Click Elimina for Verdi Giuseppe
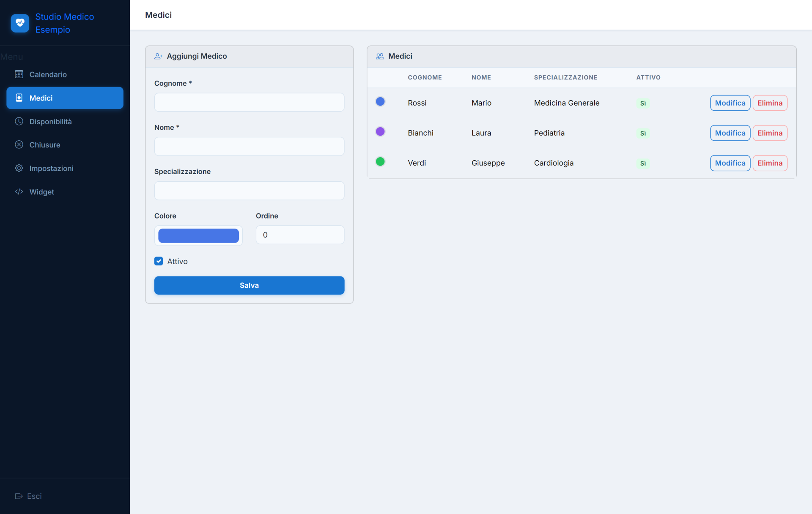 tap(770, 163)
